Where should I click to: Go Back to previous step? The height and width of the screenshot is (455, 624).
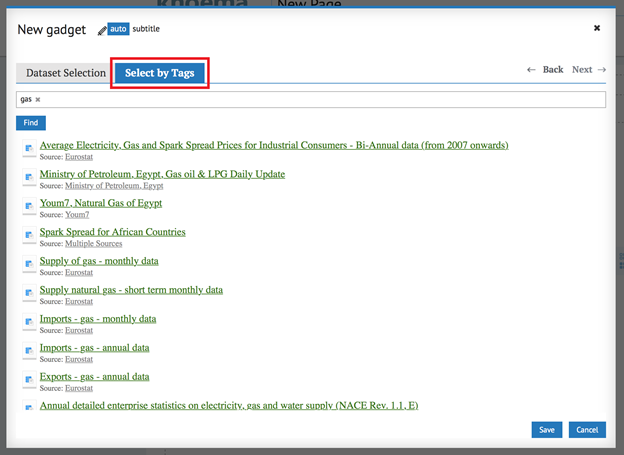[x=545, y=70]
